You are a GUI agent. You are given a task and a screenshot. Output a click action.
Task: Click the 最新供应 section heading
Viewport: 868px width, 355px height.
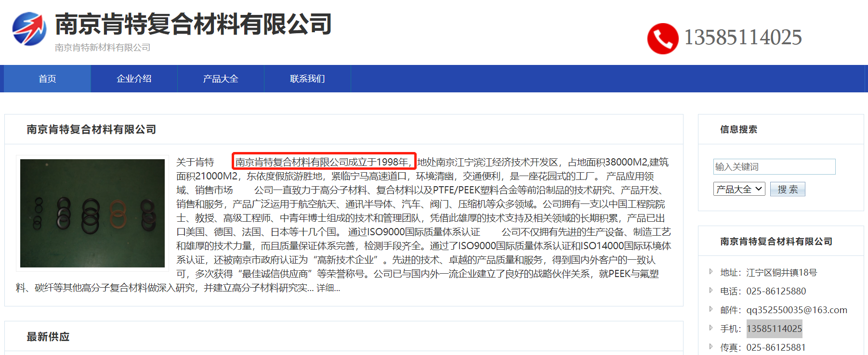coord(48,337)
